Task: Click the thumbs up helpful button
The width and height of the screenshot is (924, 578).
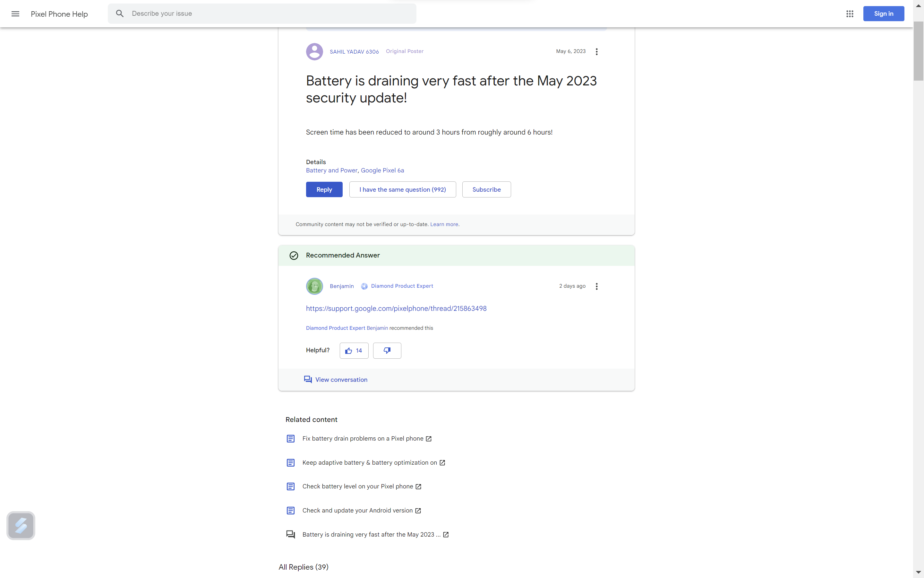Action: coord(354,351)
